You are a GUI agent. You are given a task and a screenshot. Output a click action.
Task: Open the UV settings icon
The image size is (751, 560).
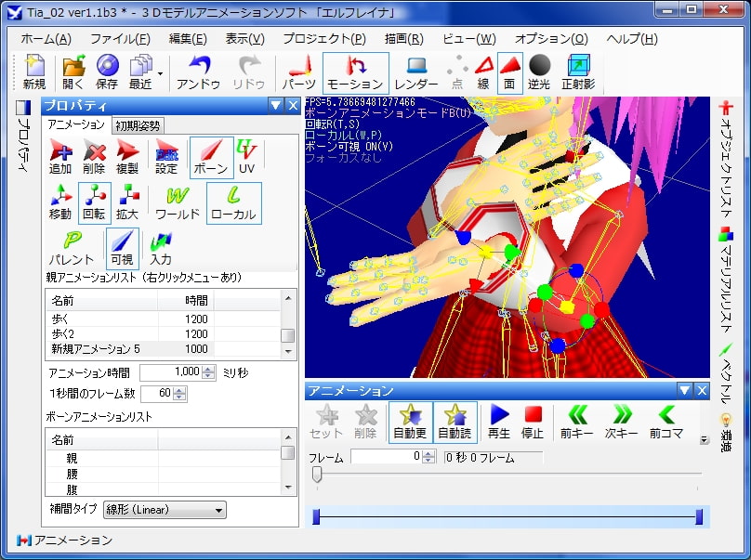point(246,157)
